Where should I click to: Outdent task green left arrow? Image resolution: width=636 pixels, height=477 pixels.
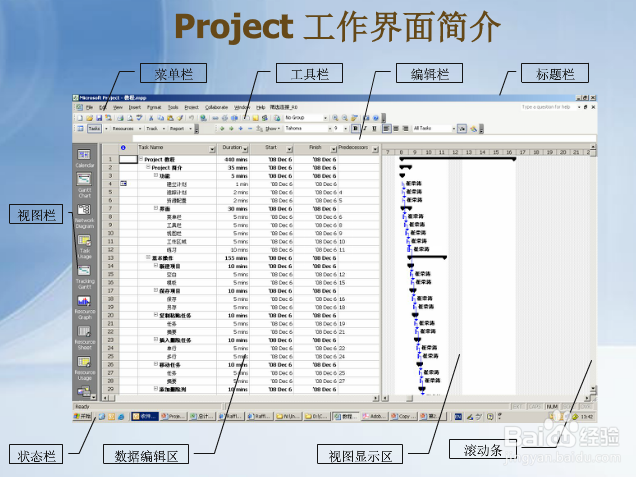(x=222, y=129)
